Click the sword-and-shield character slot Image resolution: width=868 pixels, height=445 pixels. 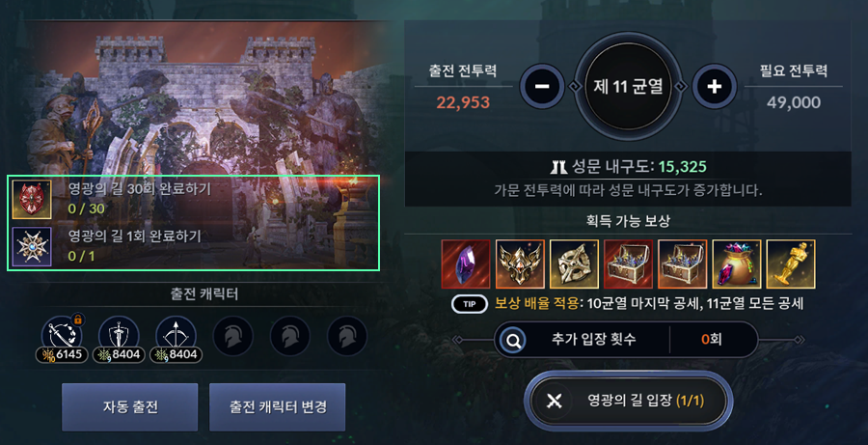point(119,338)
